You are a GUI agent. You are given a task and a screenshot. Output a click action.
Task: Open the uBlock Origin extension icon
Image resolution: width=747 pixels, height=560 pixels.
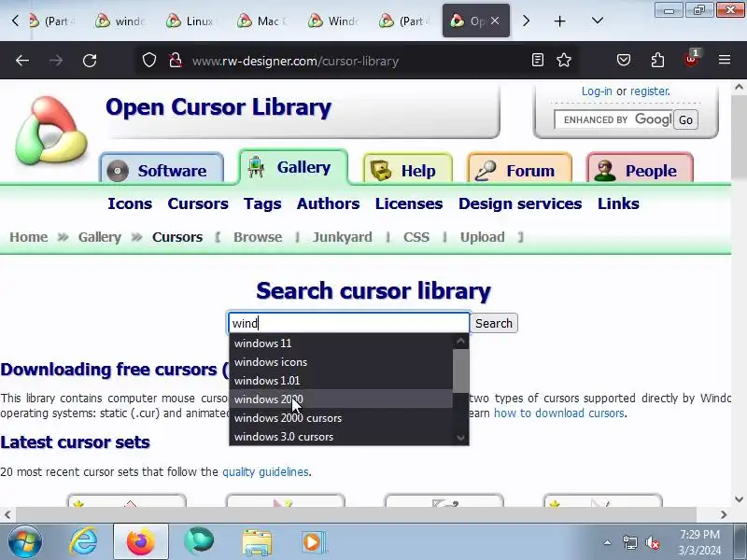pyautogui.click(x=691, y=59)
